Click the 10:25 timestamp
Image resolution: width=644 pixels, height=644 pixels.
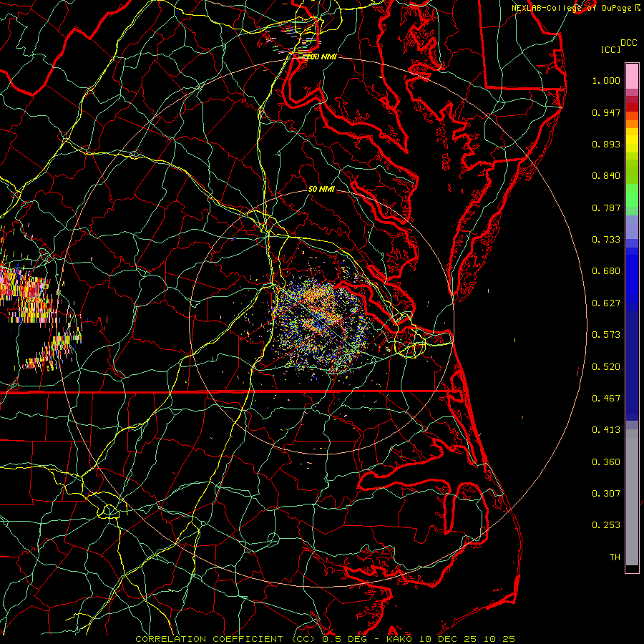[499, 639]
